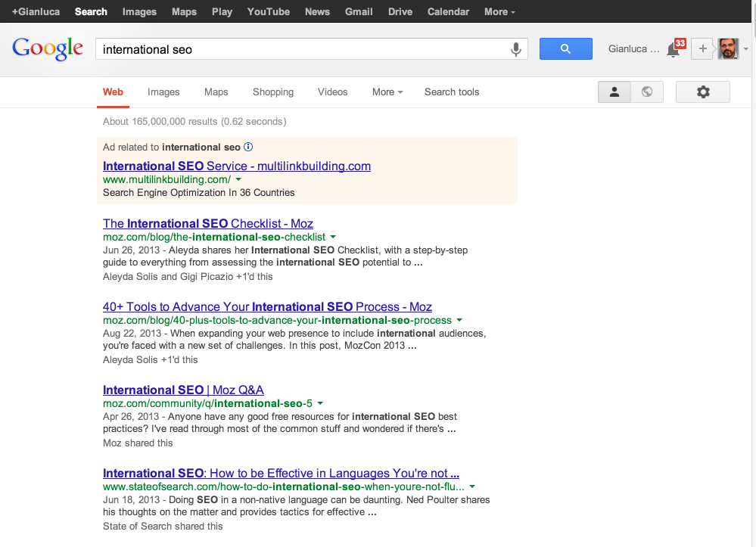This screenshot has height=547, width=756.
Task: Expand the More dropdown in black bar
Action: pos(499,11)
